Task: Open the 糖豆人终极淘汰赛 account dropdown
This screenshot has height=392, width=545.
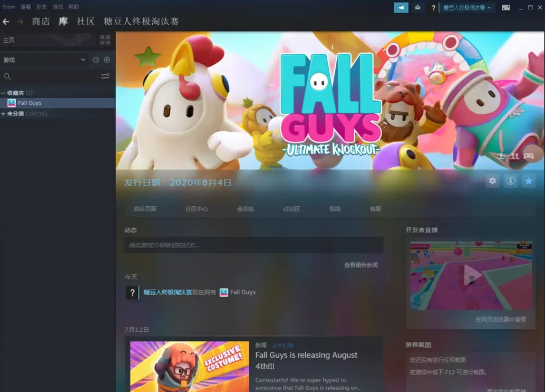Action: point(467,8)
